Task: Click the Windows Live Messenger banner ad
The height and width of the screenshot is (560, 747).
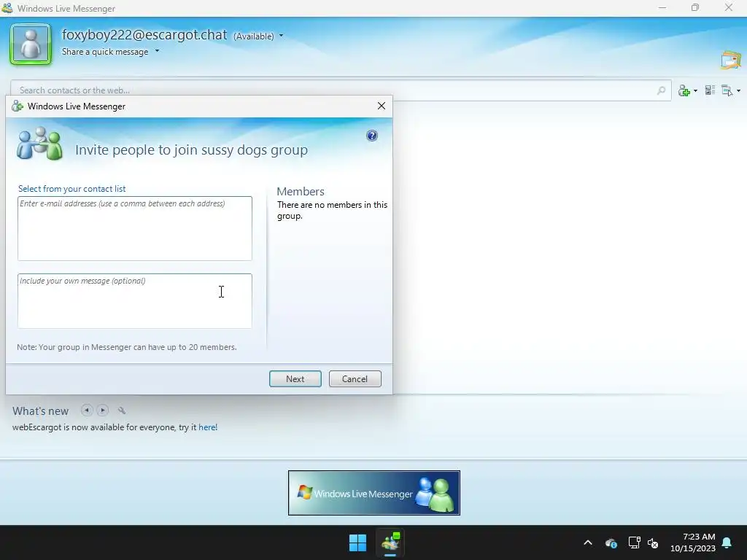Action: [x=374, y=493]
